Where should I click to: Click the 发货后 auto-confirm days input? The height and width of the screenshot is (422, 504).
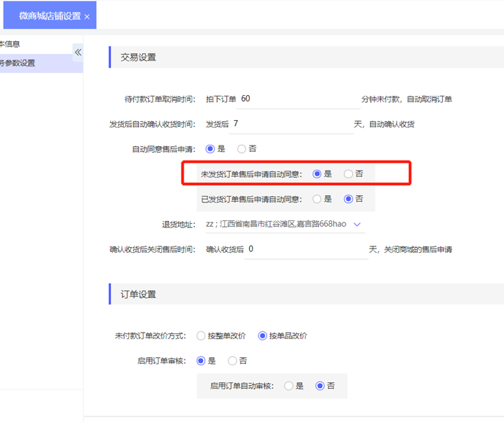click(291, 124)
